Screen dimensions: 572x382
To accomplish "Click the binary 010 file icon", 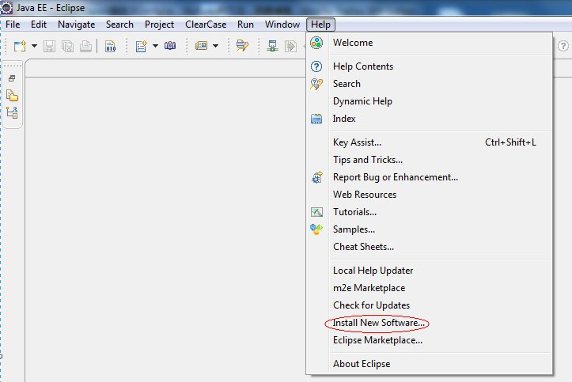I will click(110, 46).
